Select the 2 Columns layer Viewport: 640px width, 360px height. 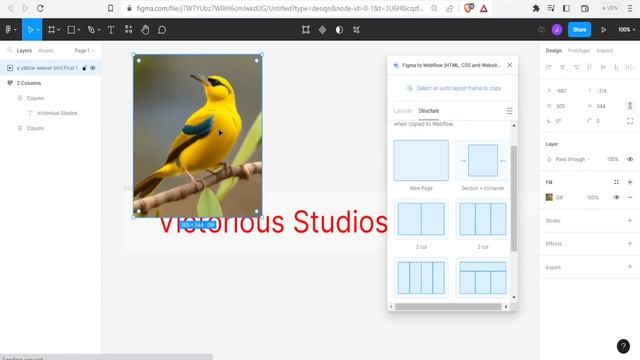point(29,83)
